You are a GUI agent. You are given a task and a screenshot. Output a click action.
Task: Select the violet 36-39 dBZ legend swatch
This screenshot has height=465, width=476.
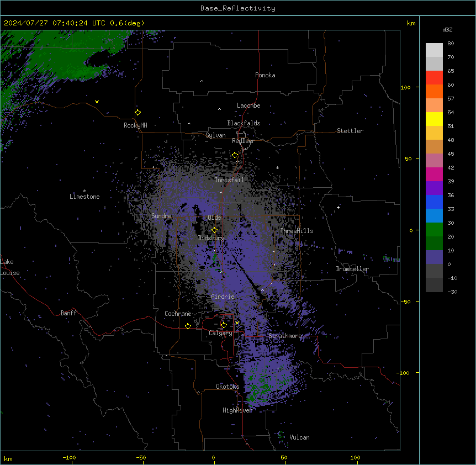coord(434,188)
